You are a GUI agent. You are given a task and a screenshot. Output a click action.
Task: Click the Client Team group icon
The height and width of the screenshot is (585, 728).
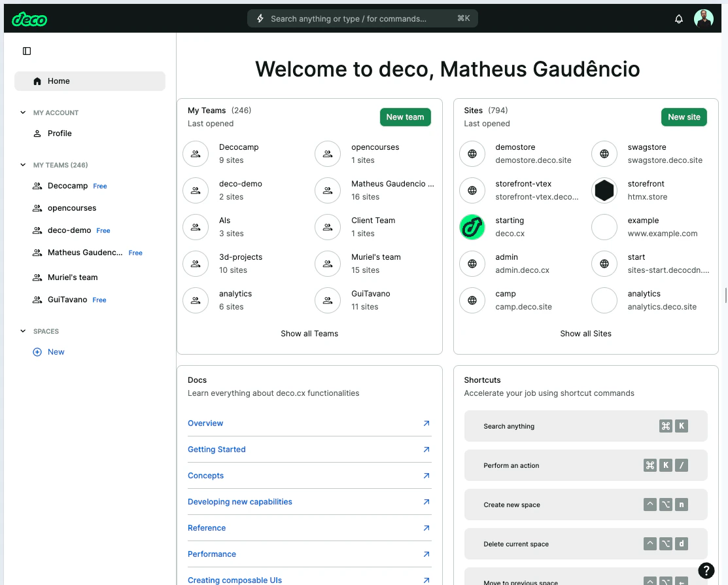[x=328, y=227]
